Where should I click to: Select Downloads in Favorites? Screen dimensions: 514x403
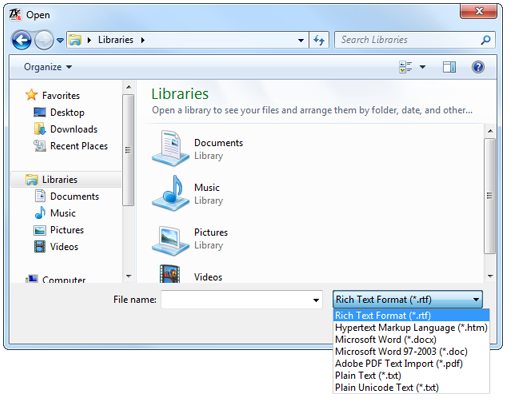pos(74,129)
